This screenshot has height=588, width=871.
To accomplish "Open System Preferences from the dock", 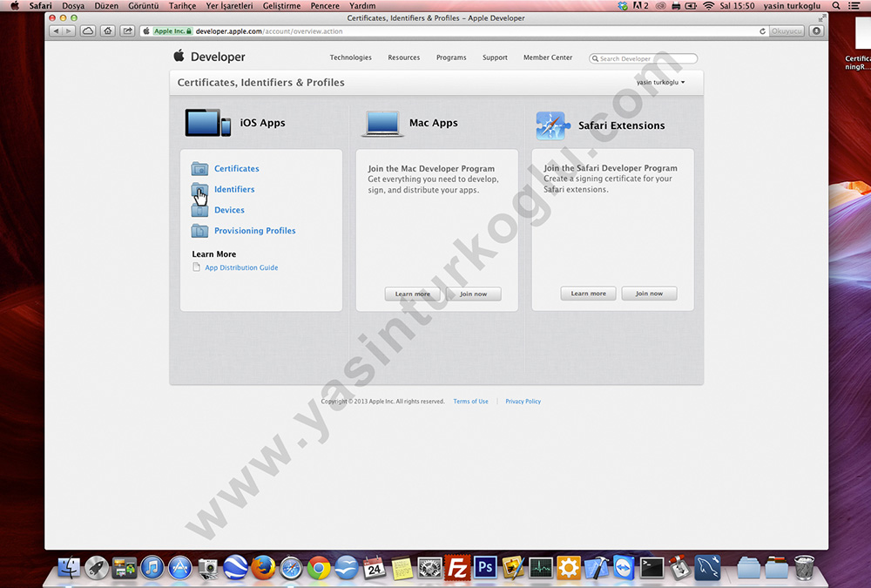I will [429, 567].
